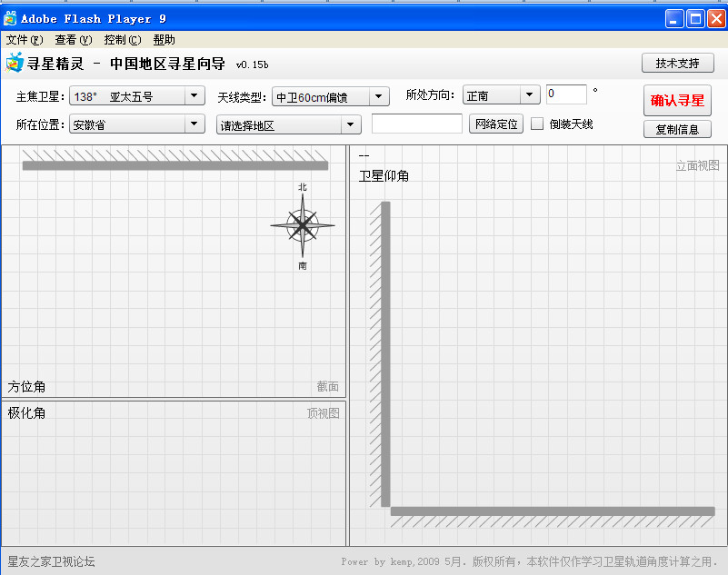
Task: Open the 所处方向 direction dropdown
Action: (501, 95)
